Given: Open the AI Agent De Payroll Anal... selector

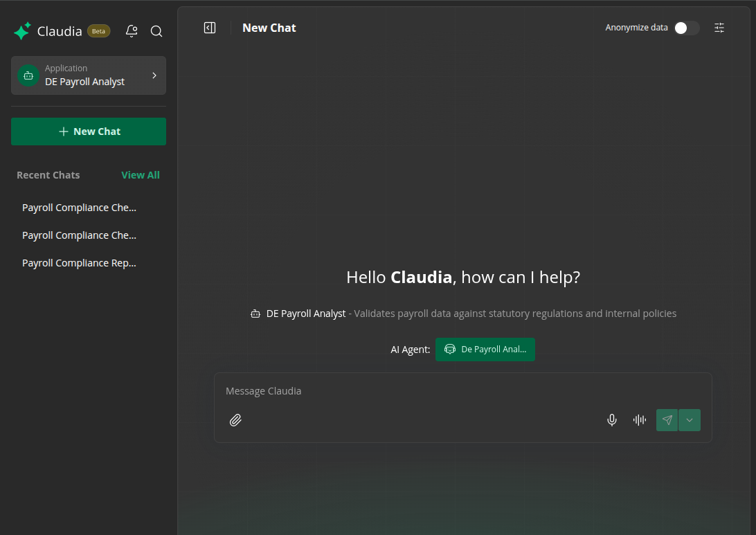Looking at the screenshot, I should click(x=485, y=350).
